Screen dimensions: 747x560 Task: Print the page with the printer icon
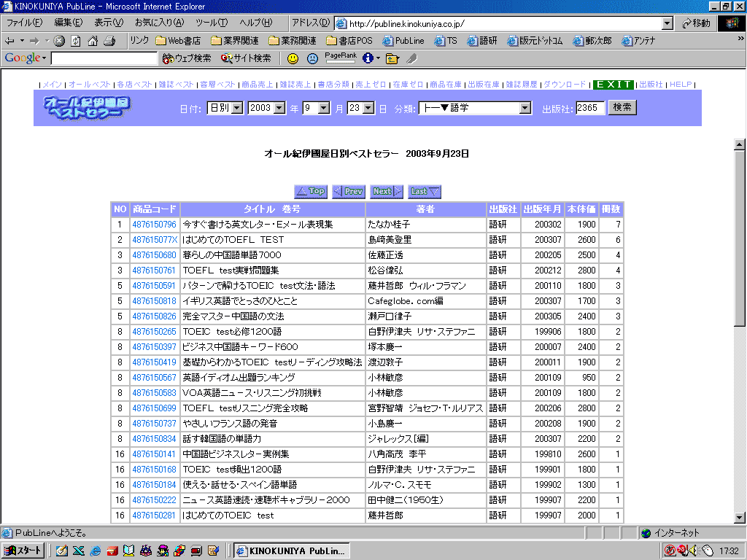[x=109, y=41]
